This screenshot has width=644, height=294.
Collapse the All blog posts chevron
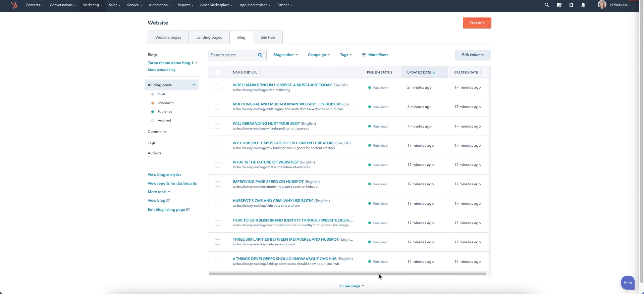coord(194,85)
